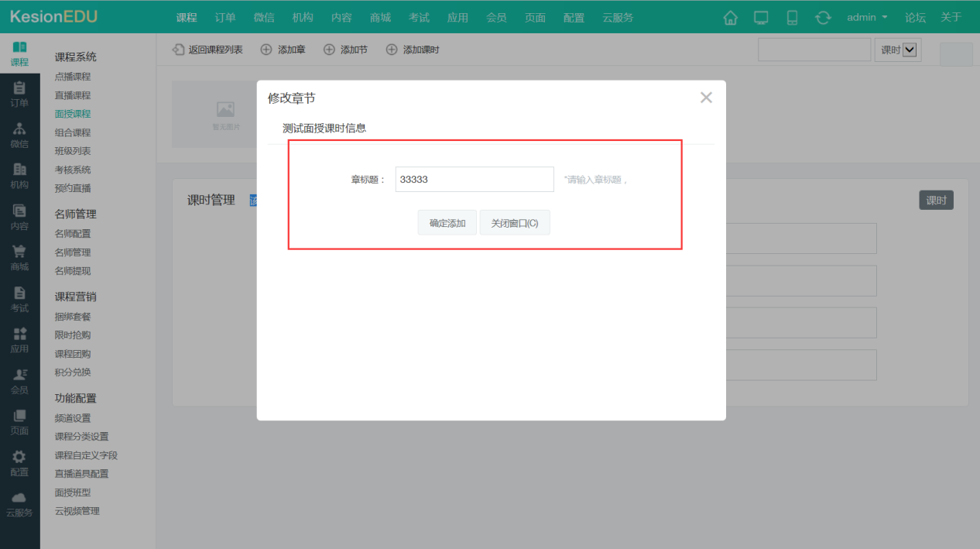Select the 云服务 (Cloud) sidebar icon
The width and height of the screenshot is (980, 549).
20,503
